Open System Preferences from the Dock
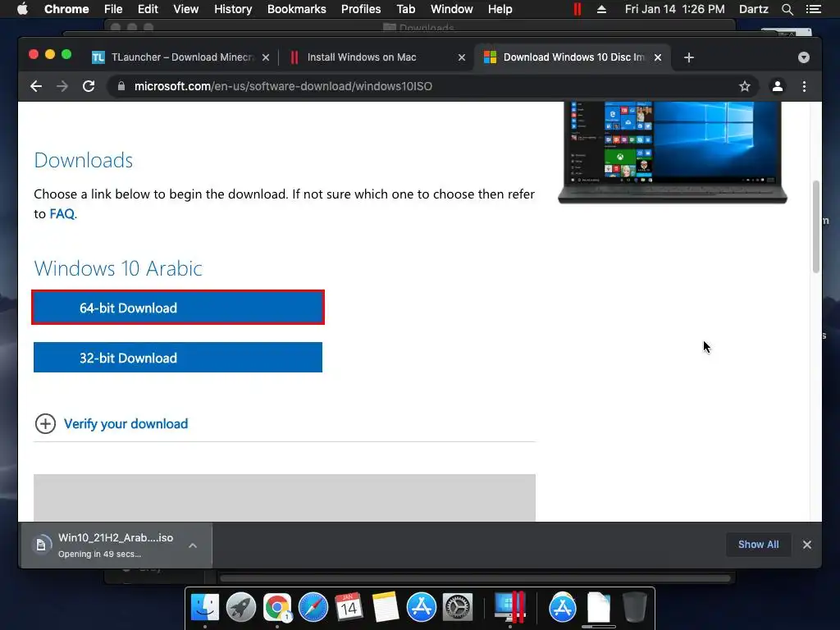The image size is (840, 630). pos(457,607)
